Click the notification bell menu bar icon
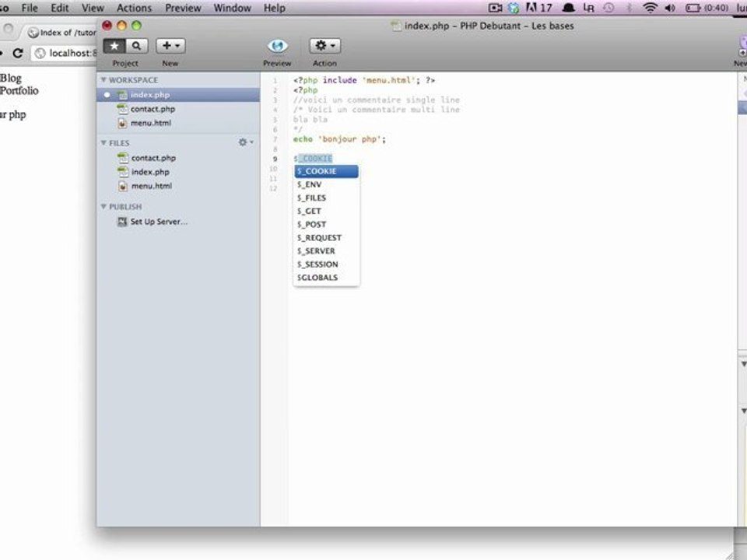The width and height of the screenshot is (747, 560). click(x=568, y=8)
